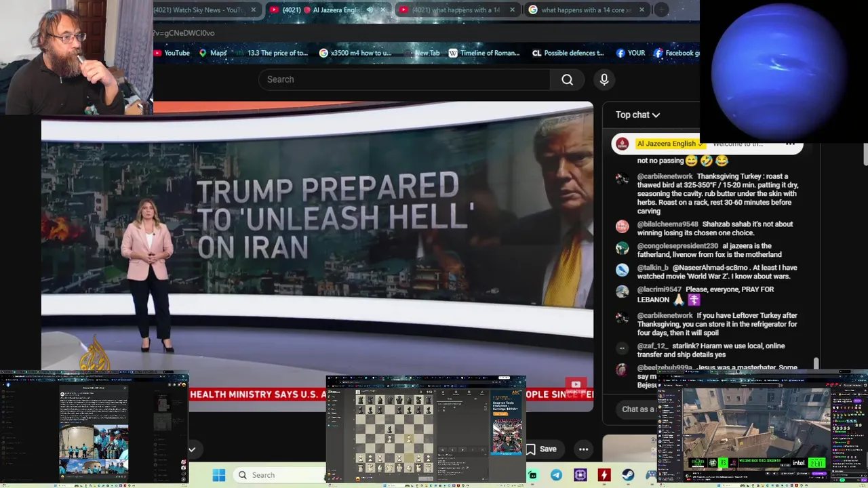Open the red lightning bolt taskbar app
The image size is (868, 488).
604,475
